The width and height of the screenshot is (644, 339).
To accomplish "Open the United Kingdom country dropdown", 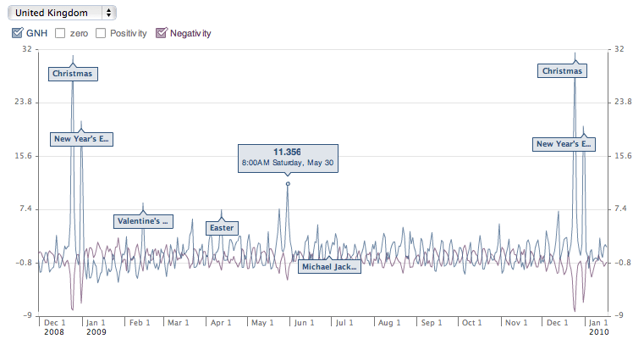I will (63, 13).
